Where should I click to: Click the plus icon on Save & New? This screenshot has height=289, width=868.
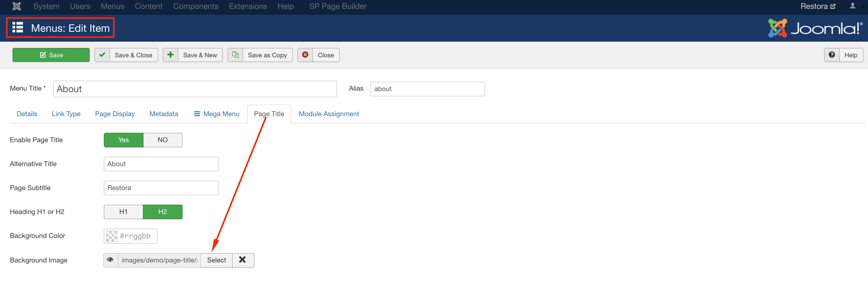tap(170, 55)
